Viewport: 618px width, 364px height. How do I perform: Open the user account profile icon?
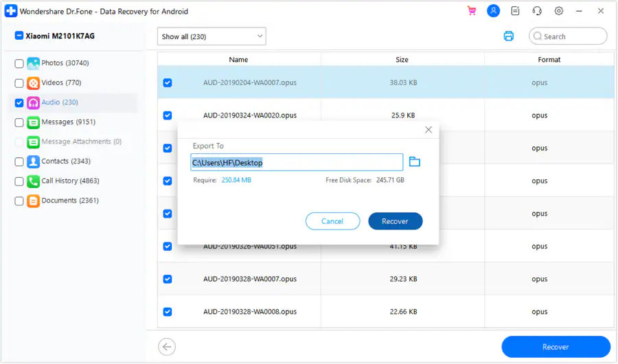[493, 11]
